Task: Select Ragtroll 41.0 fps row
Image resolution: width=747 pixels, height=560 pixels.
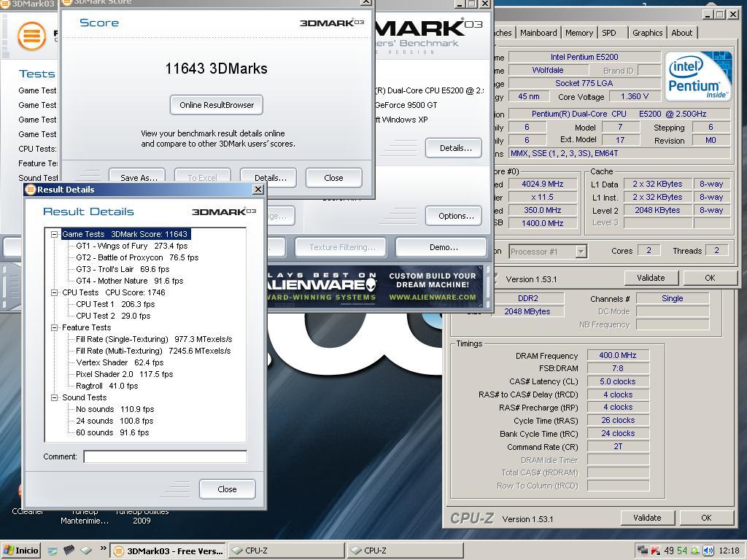Action: [107, 386]
